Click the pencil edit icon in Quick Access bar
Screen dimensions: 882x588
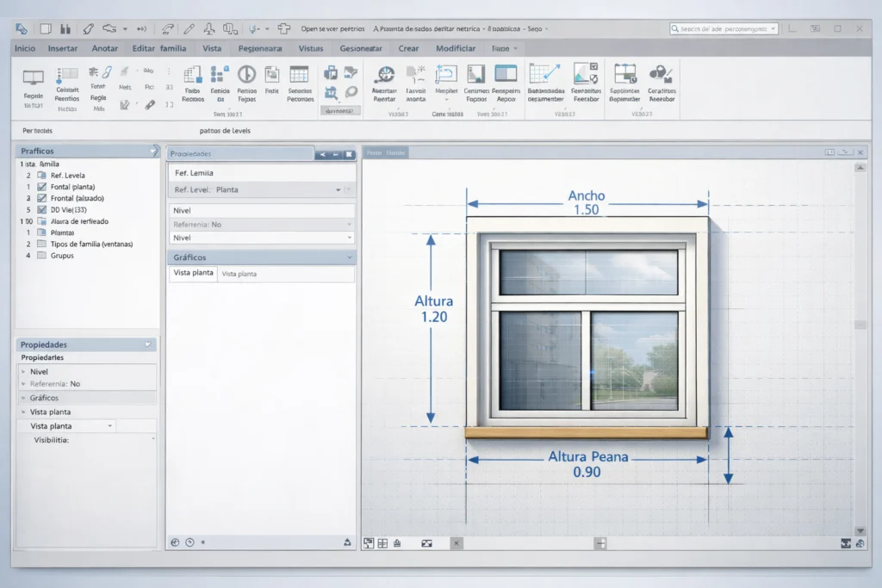coord(189,29)
